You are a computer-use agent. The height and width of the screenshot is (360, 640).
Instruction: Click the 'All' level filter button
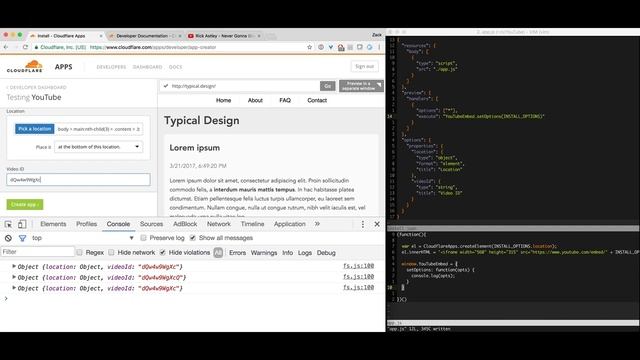click(218, 253)
